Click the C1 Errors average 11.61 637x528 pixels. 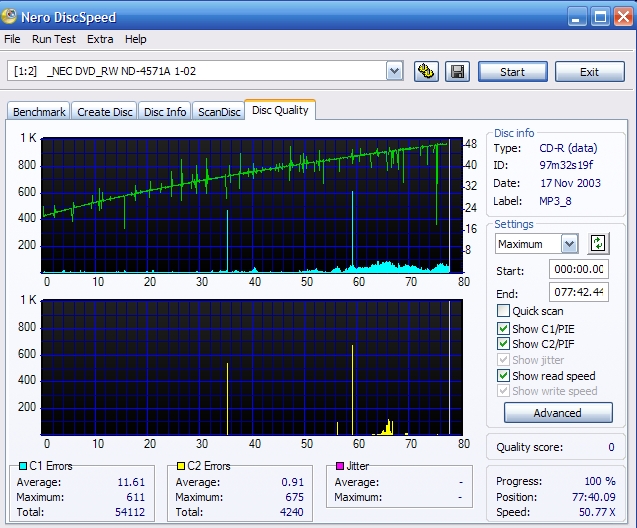pyautogui.click(x=131, y=482)
